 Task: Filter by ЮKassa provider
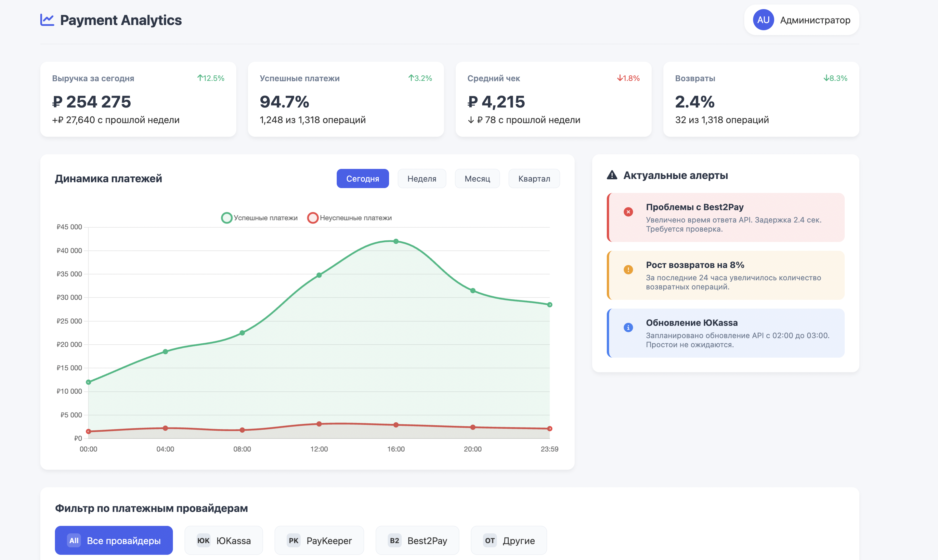tap(224, 541)
